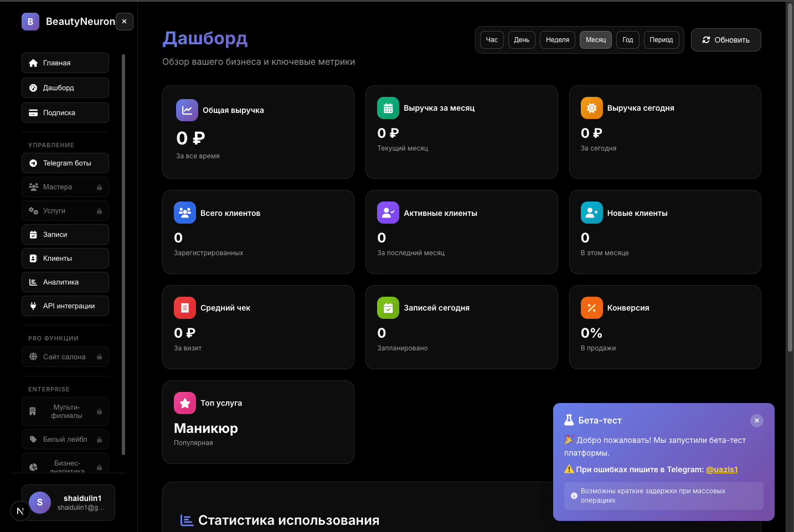Go to Аналитика in the sidebar
This screenshot has width=794, height=532.
(x=65, y=282)
